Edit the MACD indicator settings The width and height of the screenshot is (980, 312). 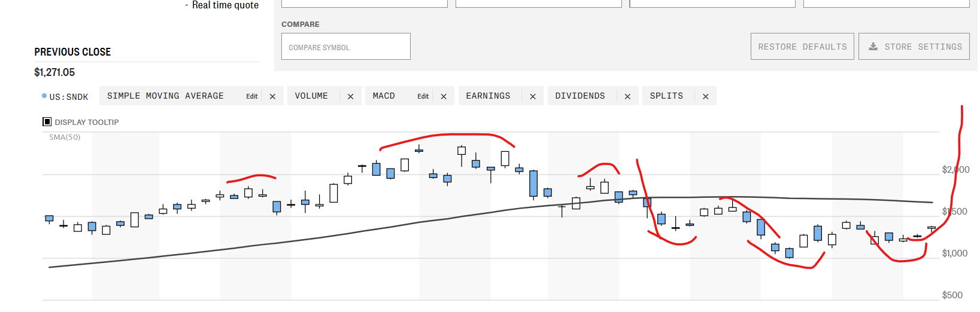423,96
